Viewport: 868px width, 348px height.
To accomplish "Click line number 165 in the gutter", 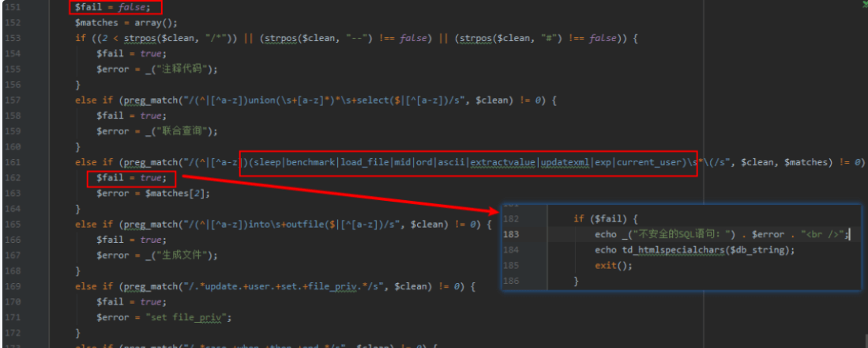I will click(x=13, y=225).
